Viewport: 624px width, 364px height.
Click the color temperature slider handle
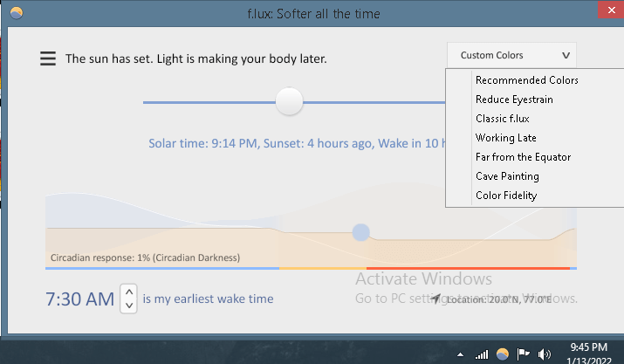click(290, 101)
